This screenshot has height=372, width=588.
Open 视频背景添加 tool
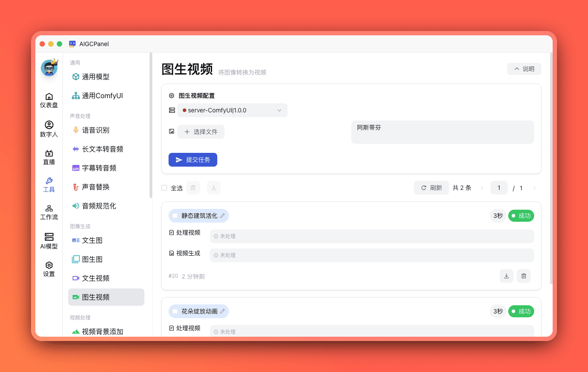point(106,332)
